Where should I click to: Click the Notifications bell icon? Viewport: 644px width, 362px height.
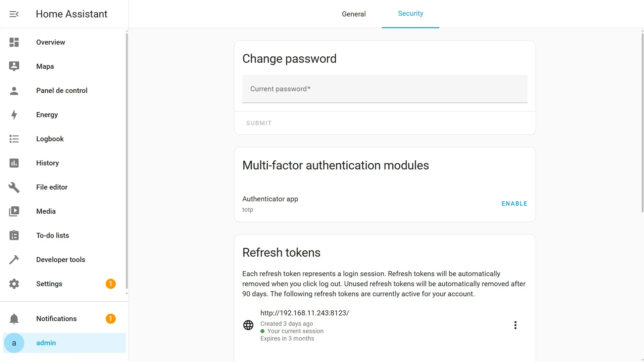(x=14, y=319)
